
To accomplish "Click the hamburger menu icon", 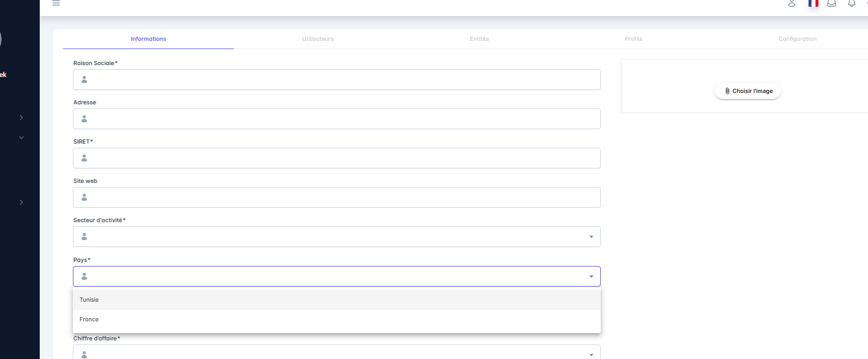I will tap(56, 3).
